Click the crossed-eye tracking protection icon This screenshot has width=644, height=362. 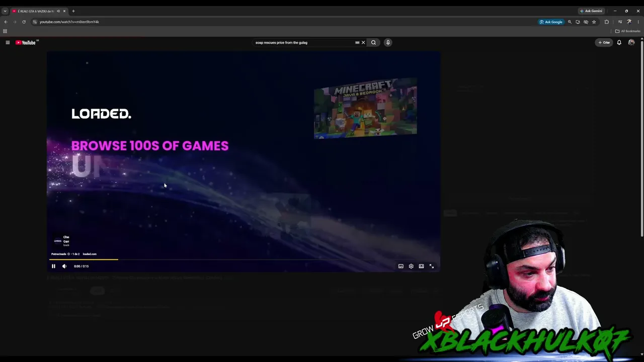pyautogui.click(x=586, y=22)
